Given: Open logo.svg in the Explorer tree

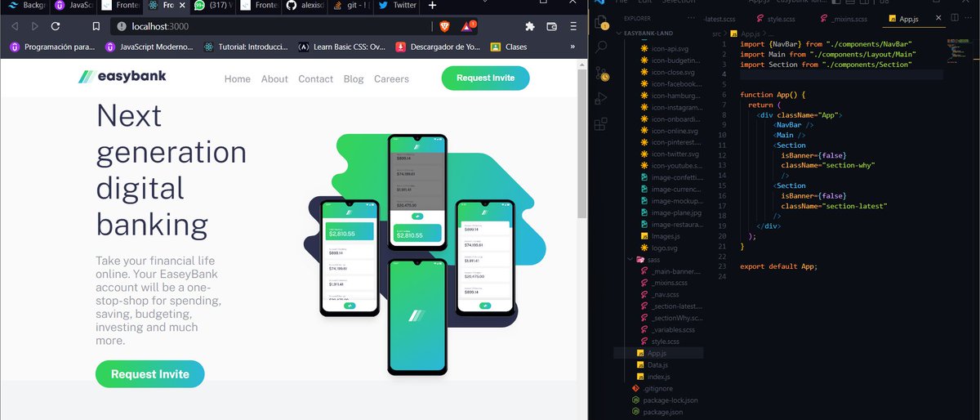Looking at the screenshot, I should pos(664,248).
